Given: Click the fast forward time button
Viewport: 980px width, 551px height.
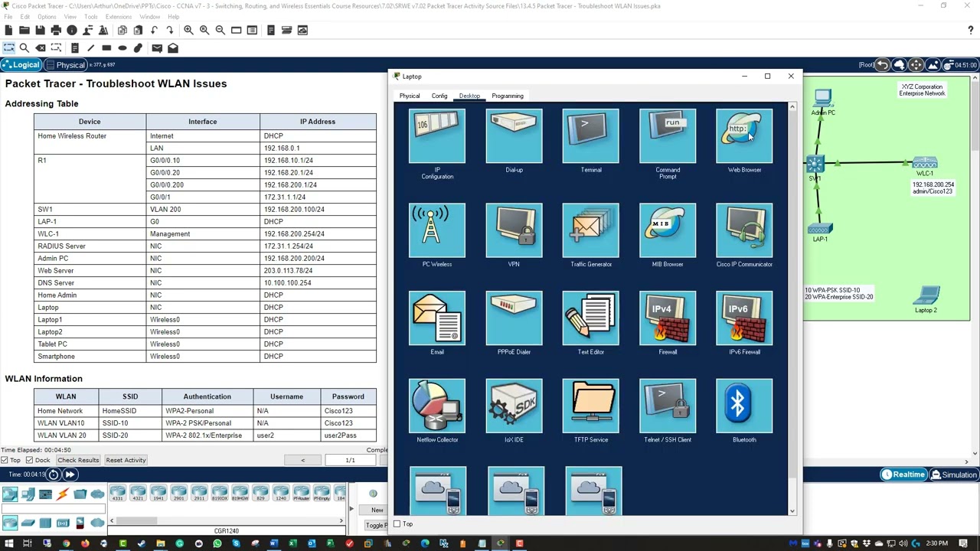Looking at the screenshot, I should [69, 474].
